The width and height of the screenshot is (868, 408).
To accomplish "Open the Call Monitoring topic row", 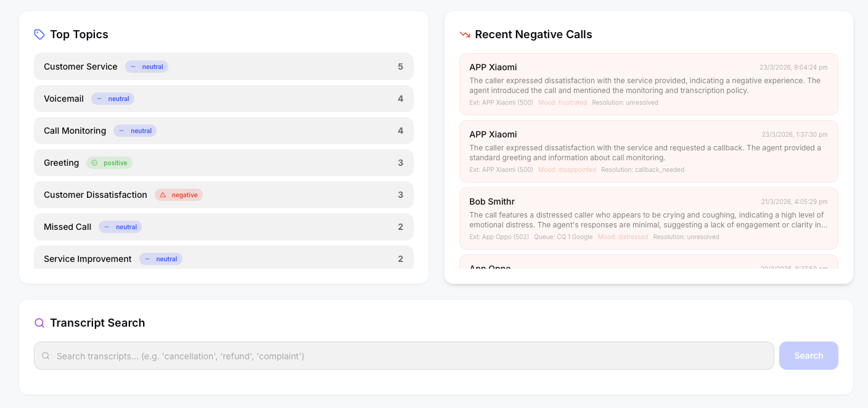I will 223,131.
